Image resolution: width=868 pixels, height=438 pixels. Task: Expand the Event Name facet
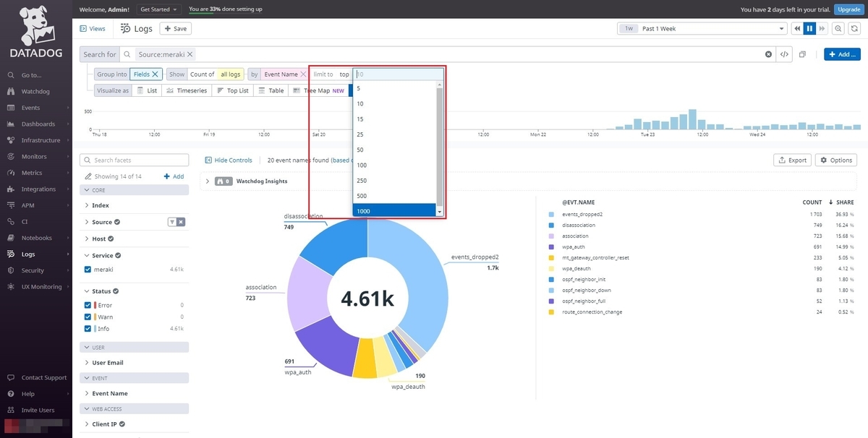tap(87, 393)
